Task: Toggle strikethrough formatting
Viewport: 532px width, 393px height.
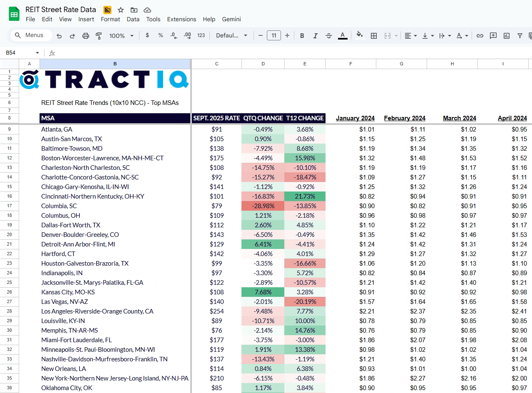Action: (329, 36)
